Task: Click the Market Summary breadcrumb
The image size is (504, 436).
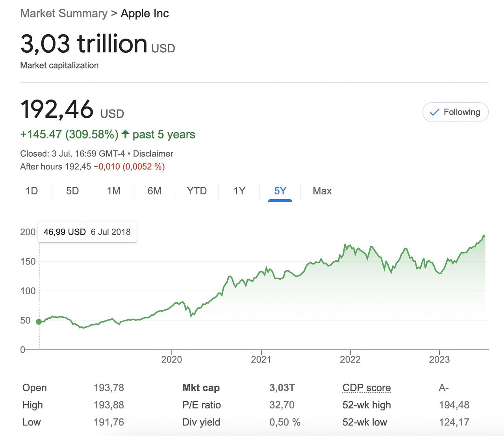Action: click(64, 13)
